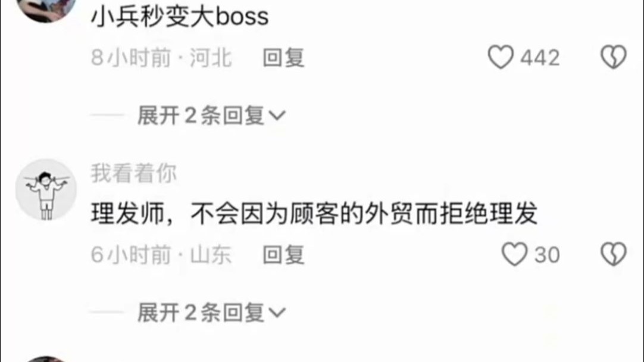Open the 我看着你 username profile
Screen dimensions: 644x362
(133, 173)
